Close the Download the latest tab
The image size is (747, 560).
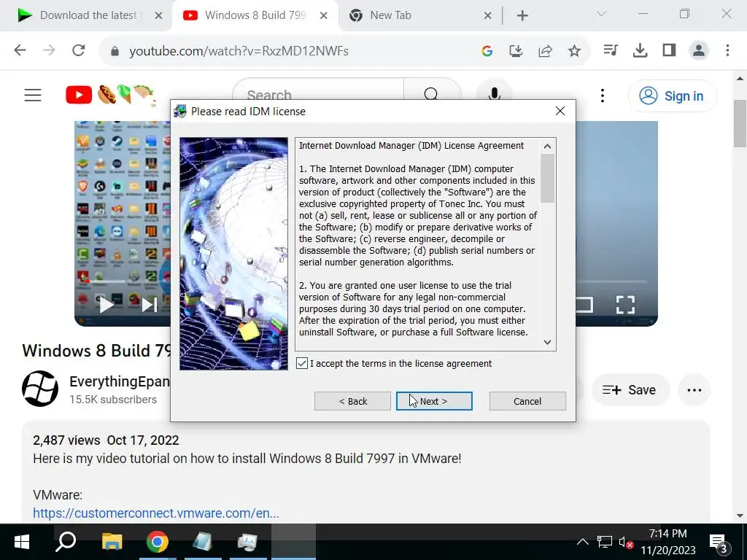pyautogui.click(x=158, y=16)
